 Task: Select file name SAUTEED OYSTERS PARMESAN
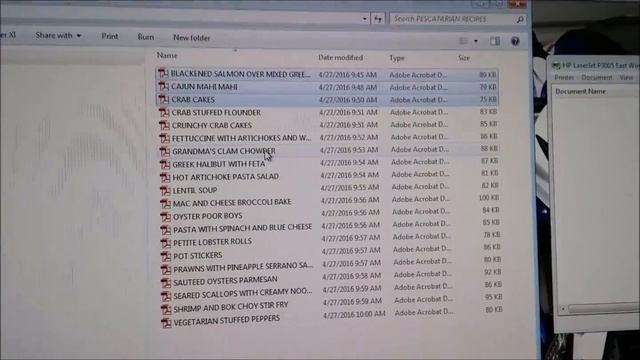coord(225,281)
